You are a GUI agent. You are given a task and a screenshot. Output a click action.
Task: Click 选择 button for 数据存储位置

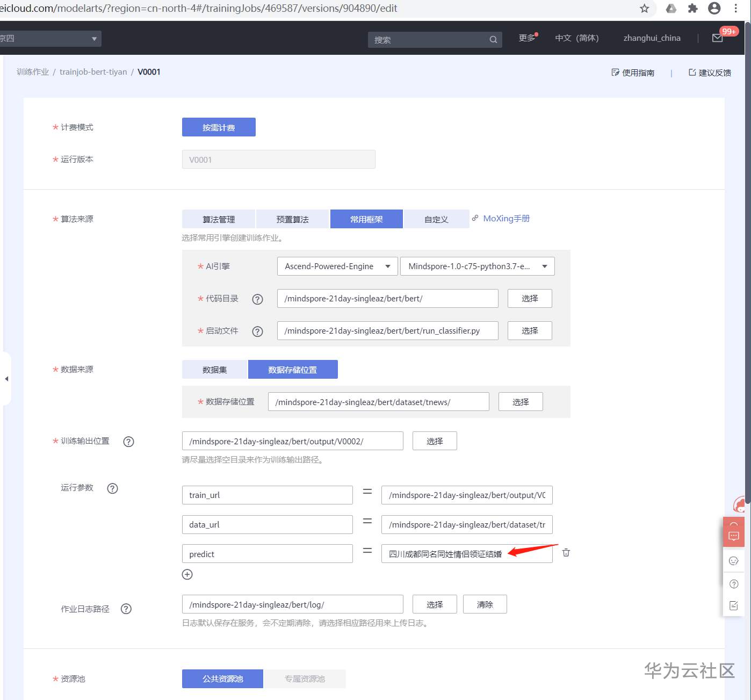[521, 402]
